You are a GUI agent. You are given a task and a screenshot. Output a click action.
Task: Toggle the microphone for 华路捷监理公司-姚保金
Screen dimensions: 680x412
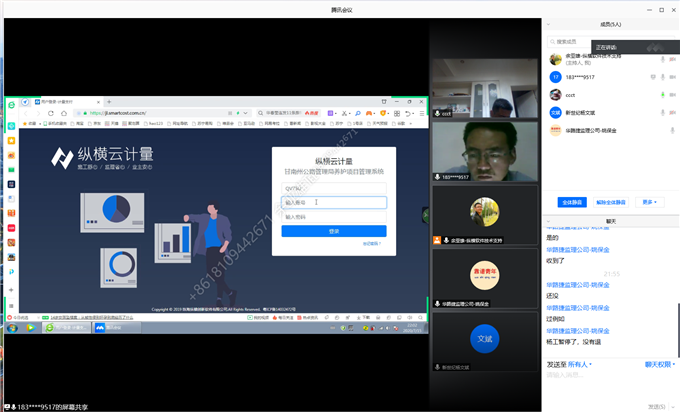tap(673, 131)
